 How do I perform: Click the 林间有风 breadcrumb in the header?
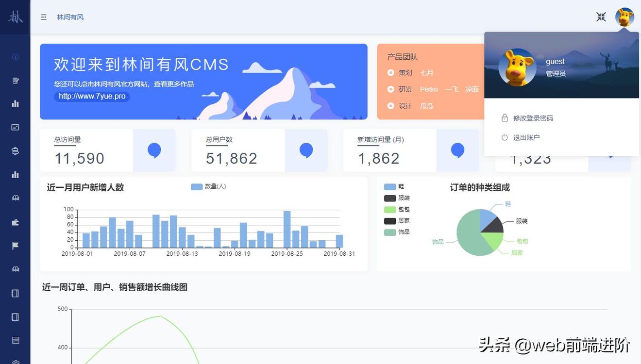pos(70,17)
